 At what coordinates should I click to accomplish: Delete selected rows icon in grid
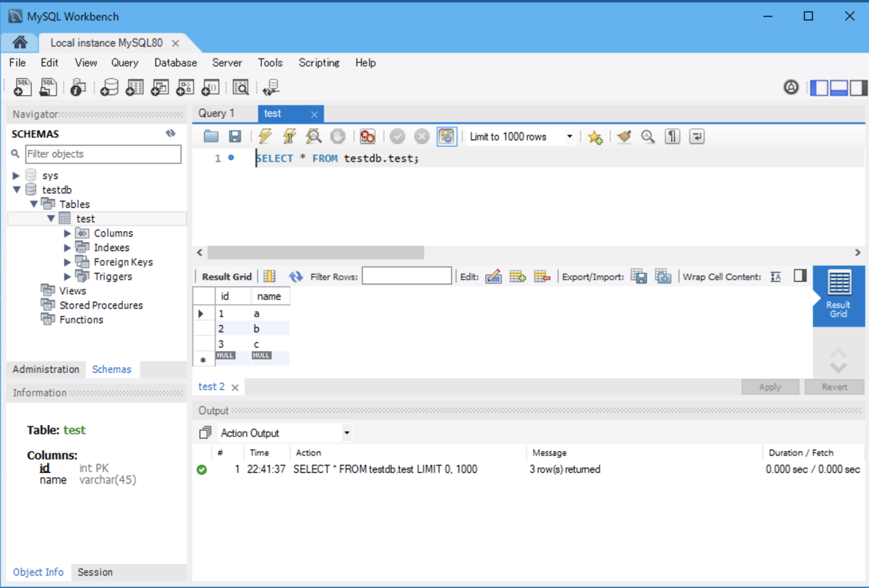click(x=542, y=277)
